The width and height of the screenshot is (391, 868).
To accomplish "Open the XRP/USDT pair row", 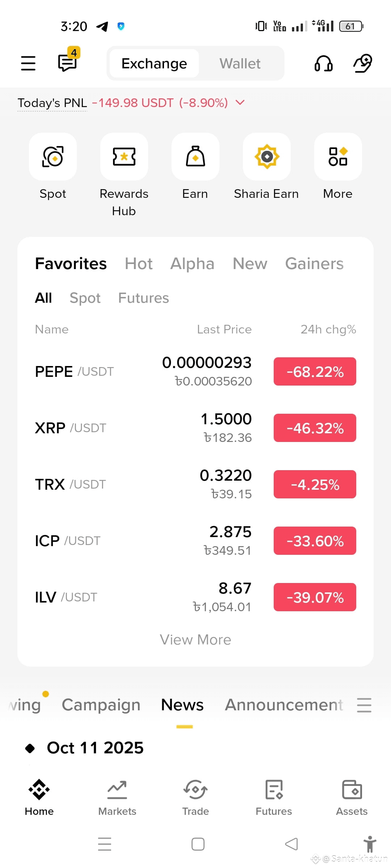I will click(x=195, y=428).
